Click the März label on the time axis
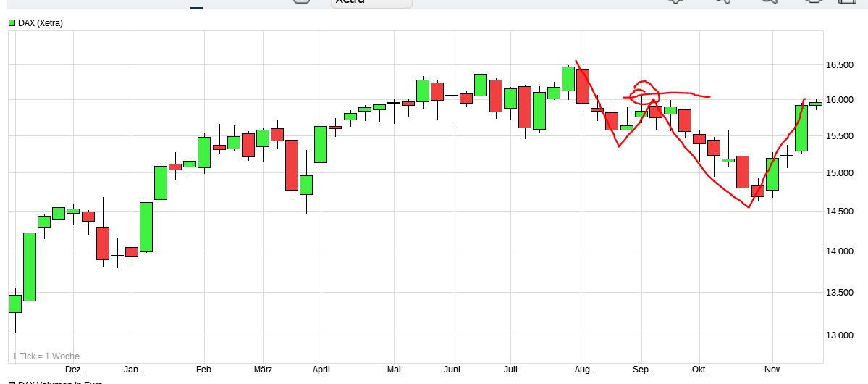 click(263, 370)
